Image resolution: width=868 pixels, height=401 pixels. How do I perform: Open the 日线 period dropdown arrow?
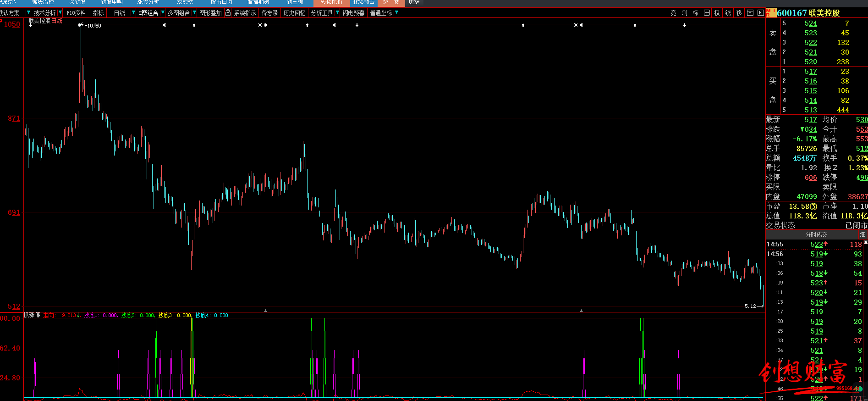[133, 12]
